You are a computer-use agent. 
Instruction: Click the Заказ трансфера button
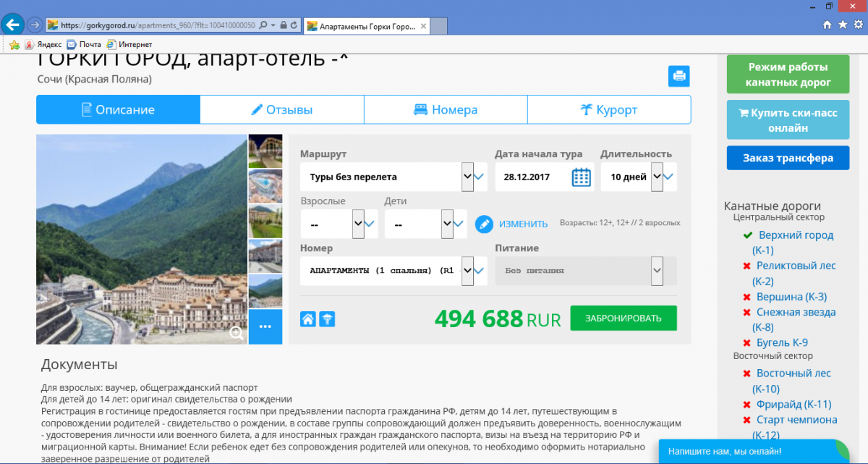(788, 158)
